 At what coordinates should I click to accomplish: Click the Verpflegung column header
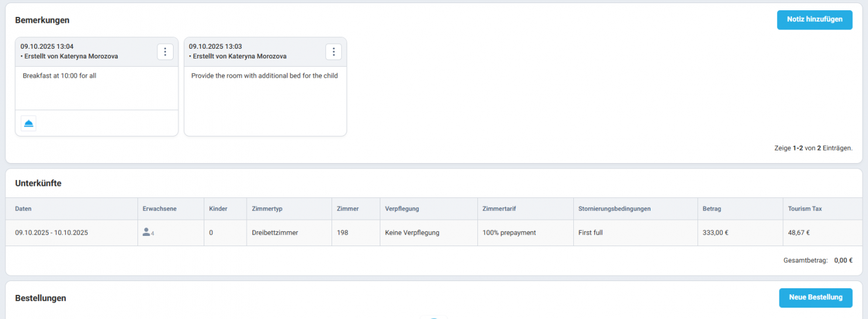pyautogui.click(x=402, y=209)
